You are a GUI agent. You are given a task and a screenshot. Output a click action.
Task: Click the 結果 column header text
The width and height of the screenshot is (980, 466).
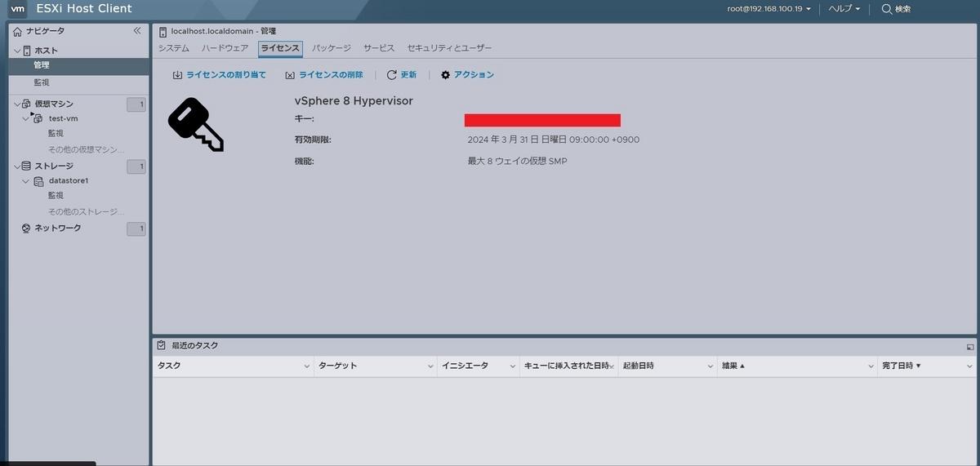pyautogui.click(x=730, y=366)
